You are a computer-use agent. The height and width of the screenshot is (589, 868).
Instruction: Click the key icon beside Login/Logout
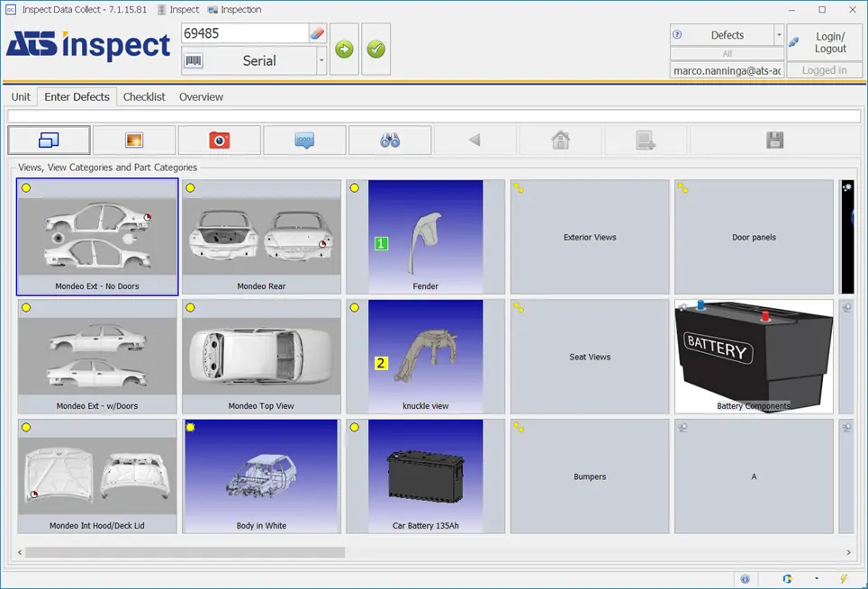[x=794, y=42]
